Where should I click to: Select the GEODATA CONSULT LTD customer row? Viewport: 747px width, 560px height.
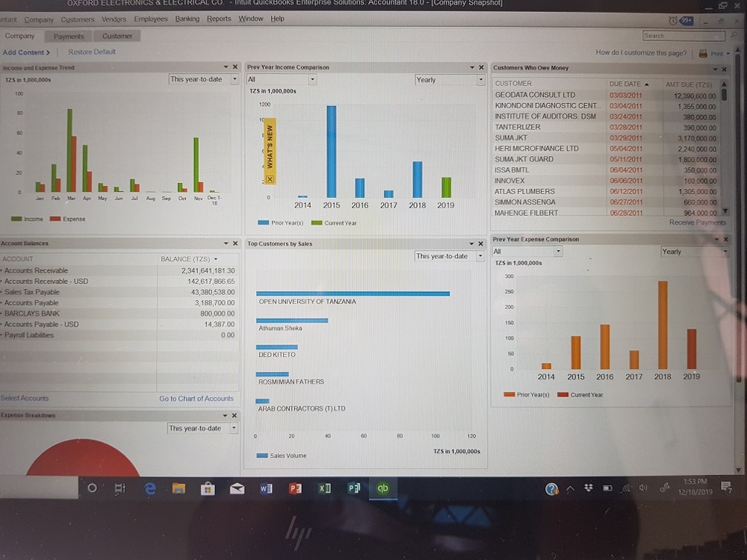pyautogui.click(x=605, y=96)
